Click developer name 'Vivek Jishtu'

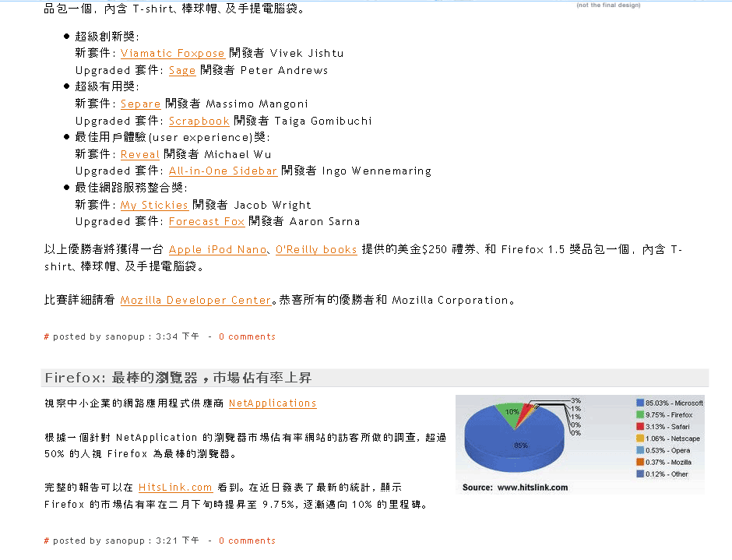[307, 53]
